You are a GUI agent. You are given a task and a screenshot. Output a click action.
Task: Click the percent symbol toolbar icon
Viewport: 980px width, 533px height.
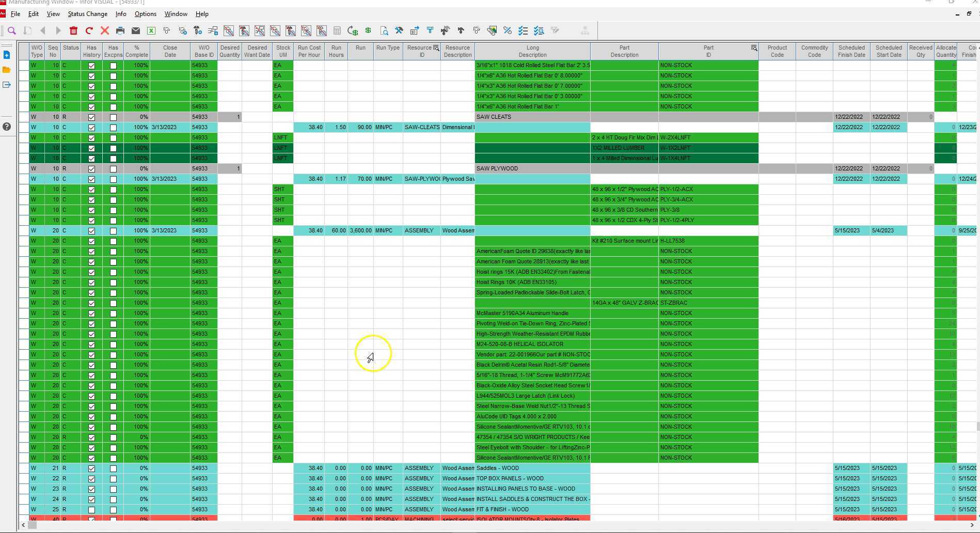pyautogui.click(x=508, y=31)
